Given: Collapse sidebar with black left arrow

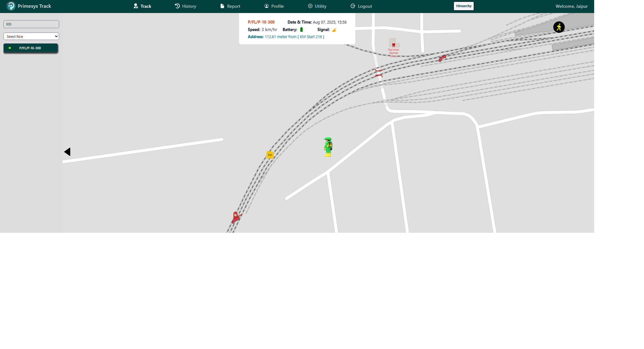Looking at the screenshot, I should (67, 152).
